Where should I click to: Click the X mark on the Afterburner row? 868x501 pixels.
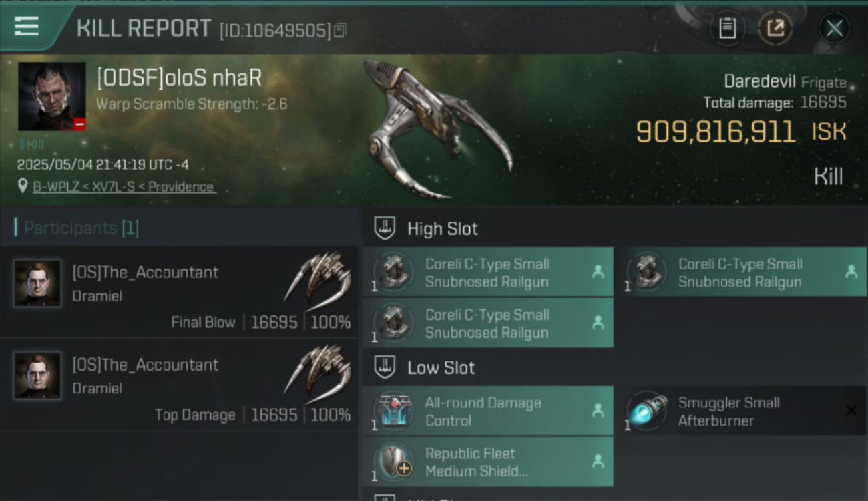click(x=851, y=411)
